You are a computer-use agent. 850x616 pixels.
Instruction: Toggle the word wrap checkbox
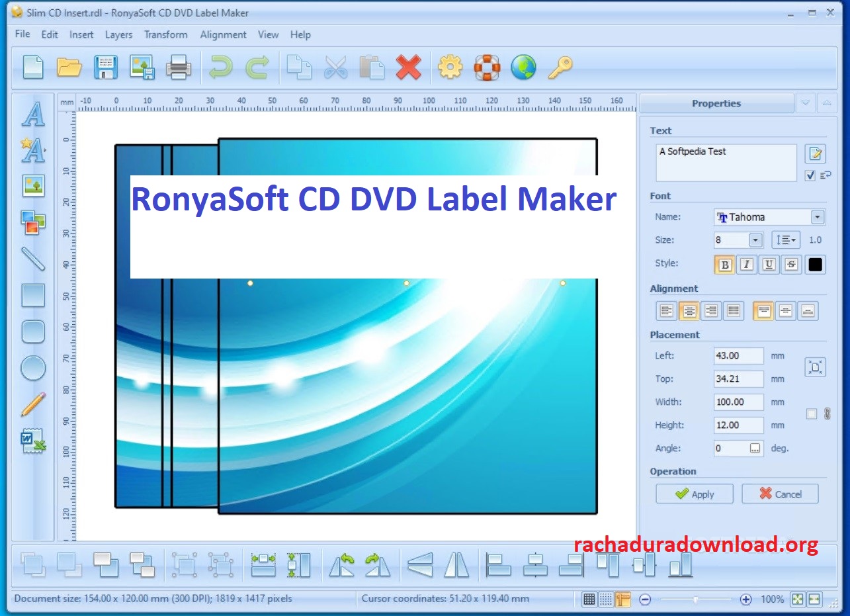[810, 175]
